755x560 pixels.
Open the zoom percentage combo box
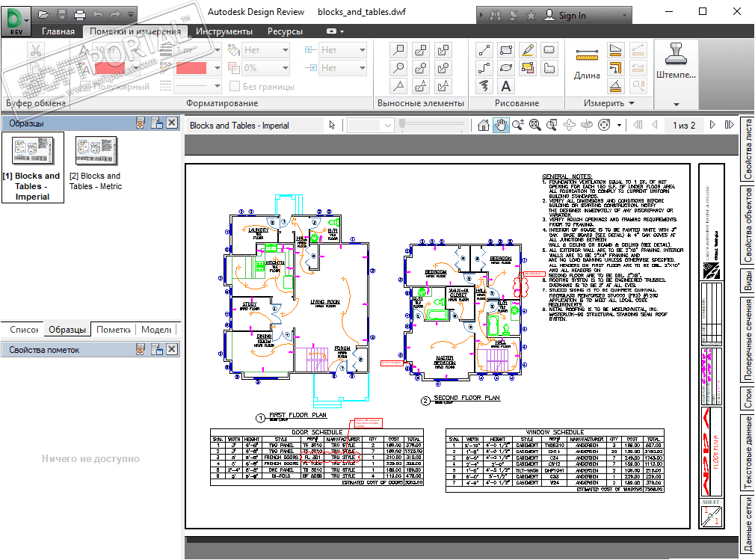371,125
